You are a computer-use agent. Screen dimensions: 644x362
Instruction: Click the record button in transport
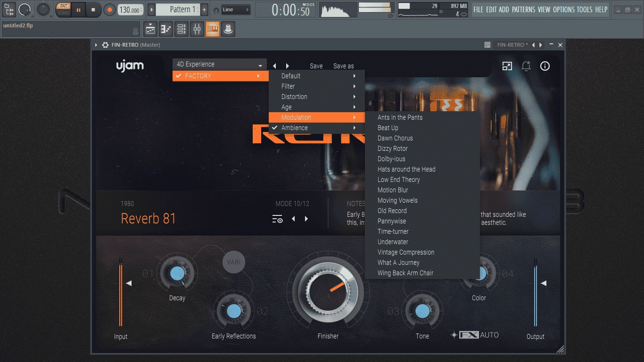pyautogui.click(x=109, y=9)
